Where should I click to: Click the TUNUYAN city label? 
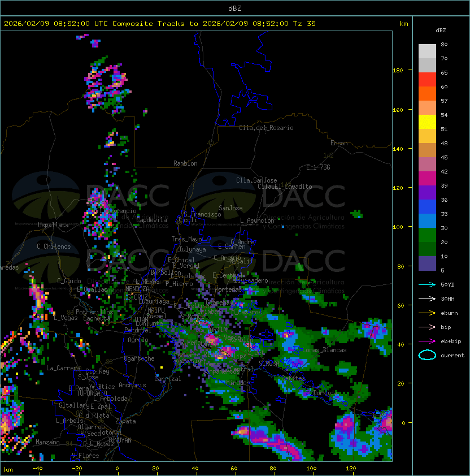[x=120, y=440]
